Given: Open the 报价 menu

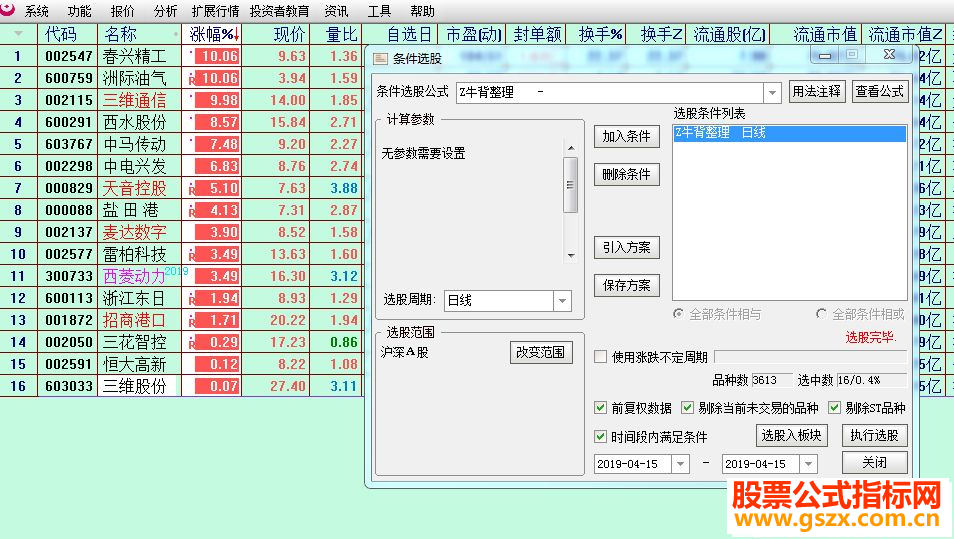Looking at the screenshot, I should click(x=123, y=12).
